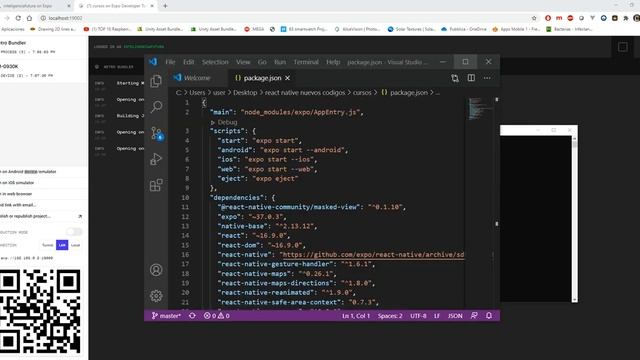Toggle the Production mode switch
This screenshot has height=360, width=640.
click(x=74, y=232)
